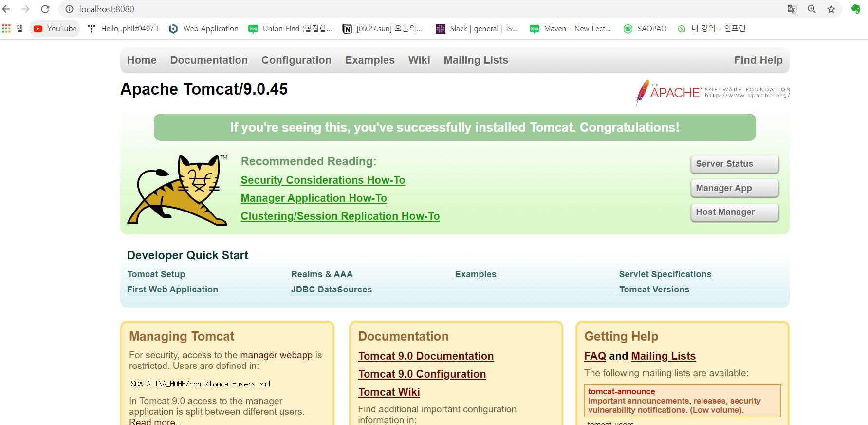Click the Read more... link
The height and width of the screenshot is (425, 868).
click(156, 422)
